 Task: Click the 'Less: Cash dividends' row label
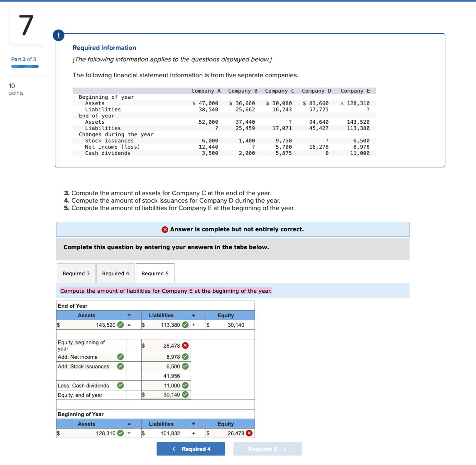click(x=83, y=386)
